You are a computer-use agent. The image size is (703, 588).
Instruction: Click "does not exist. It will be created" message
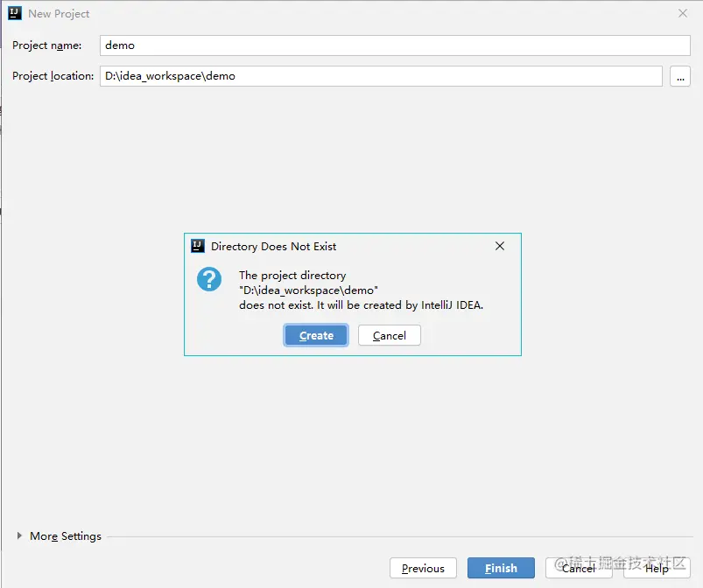[x=362, y=305]
